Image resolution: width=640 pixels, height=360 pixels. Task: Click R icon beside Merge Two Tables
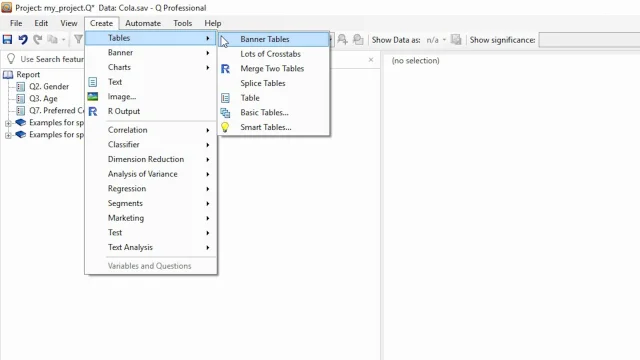coord(225,69)
